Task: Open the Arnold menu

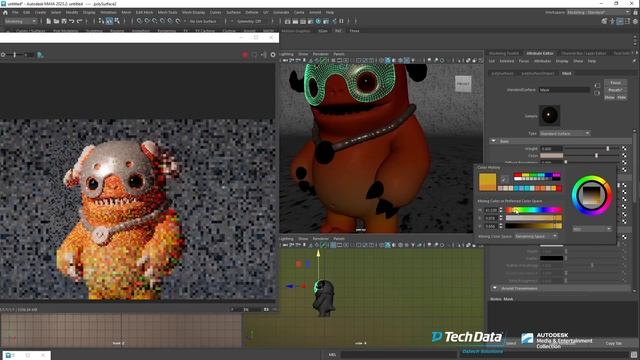Action: tap(315, 12)
